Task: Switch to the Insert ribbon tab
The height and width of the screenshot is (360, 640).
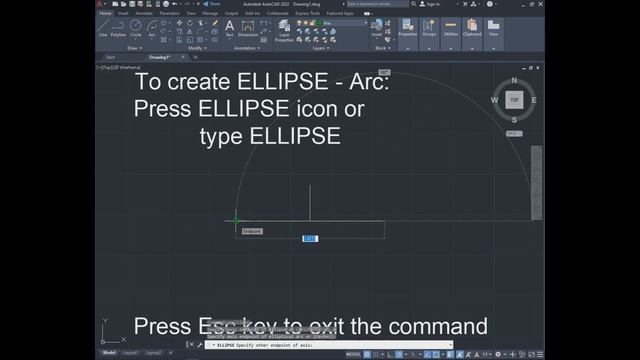Action: [x=123, y=13]
